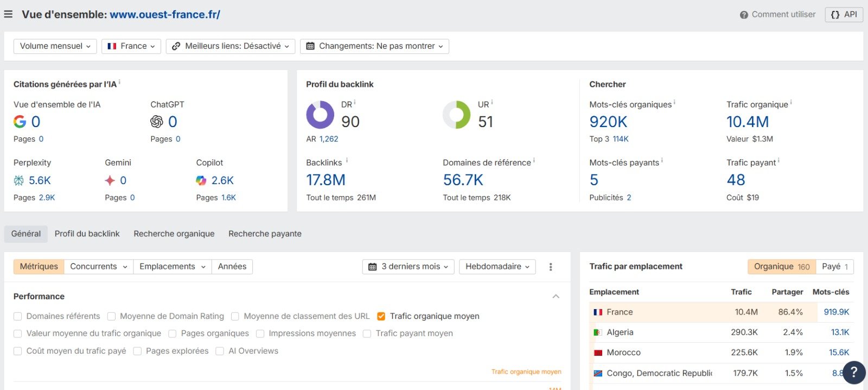This screenshot has height=390, width=868.
Task: Select the Recherche organique tab
Action: click(174, 234)
